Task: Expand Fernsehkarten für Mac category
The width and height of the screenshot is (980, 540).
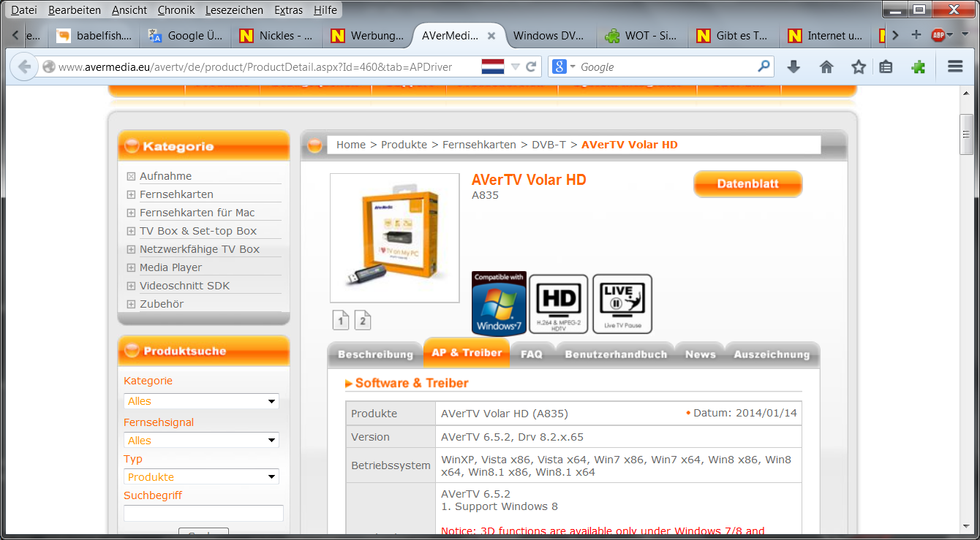Action: click(131, 213)
